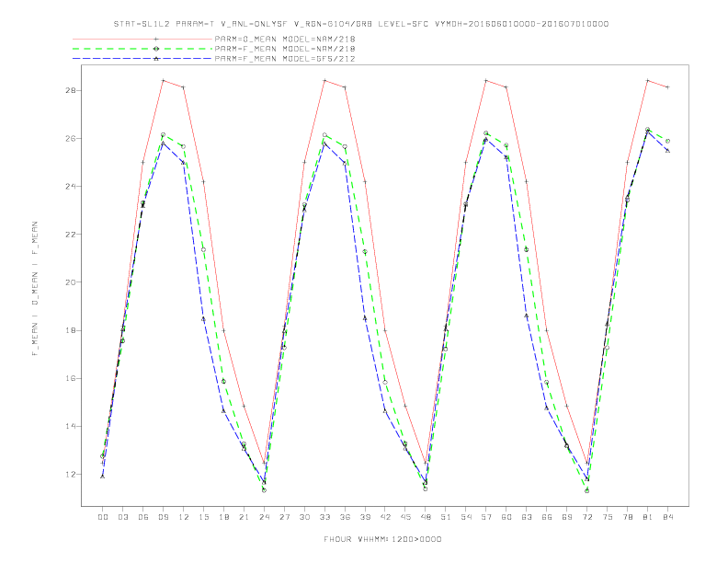
Task: Click x-axis forecast hour label 84
Action: [x=667, y=517]
